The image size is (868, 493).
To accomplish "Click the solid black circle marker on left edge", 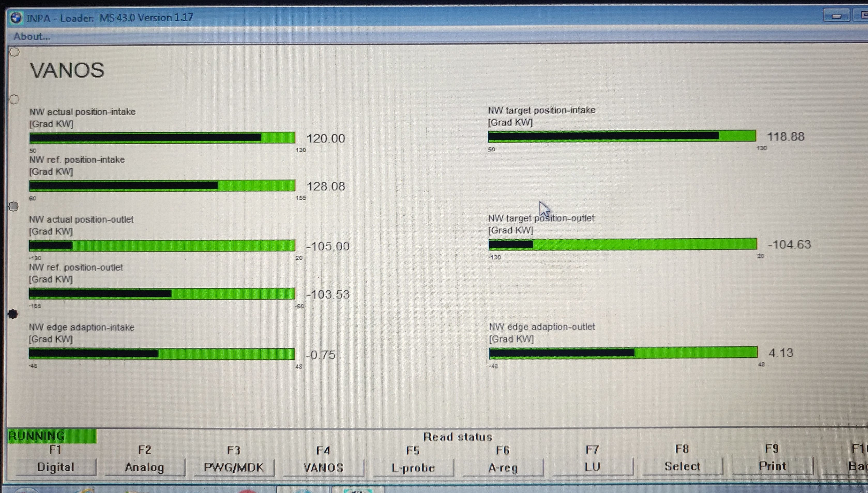I will pos(13,314).
